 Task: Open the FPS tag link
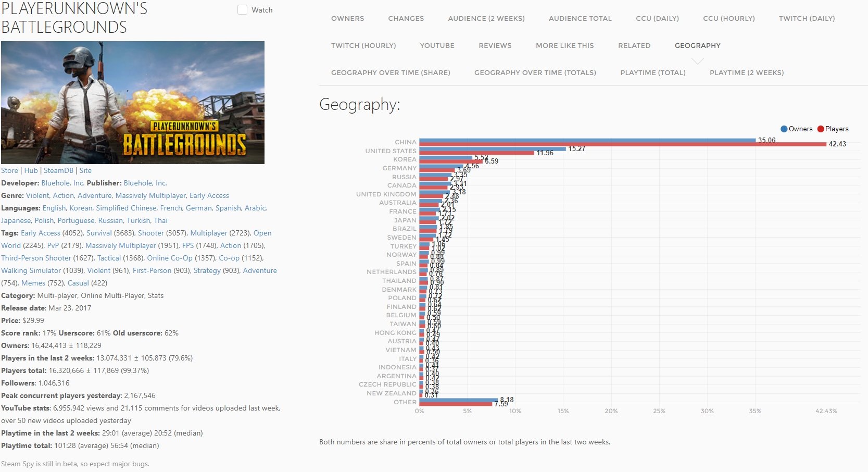(x=188, y=245)
